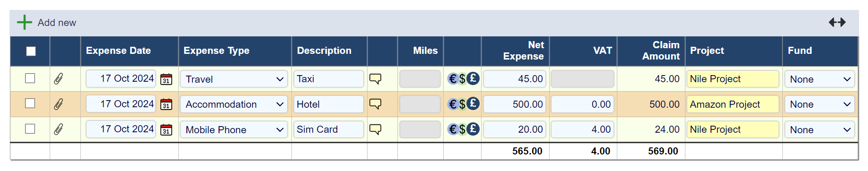The height and width of the screenshot is (171, 868).
Task: Open currency selector for the Taxi expense
Action: tap(463, 78)
